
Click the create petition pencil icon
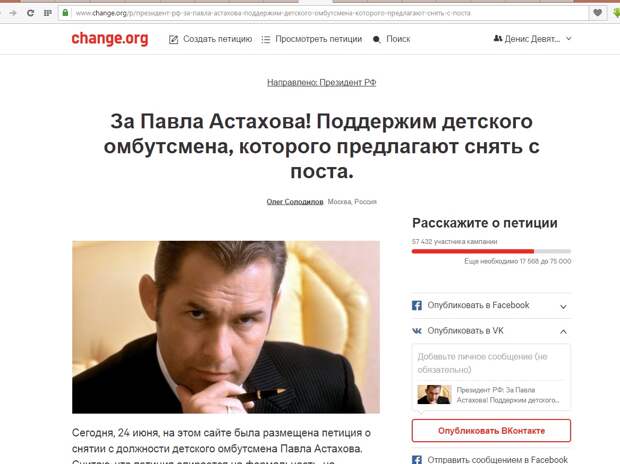point(173,39)
